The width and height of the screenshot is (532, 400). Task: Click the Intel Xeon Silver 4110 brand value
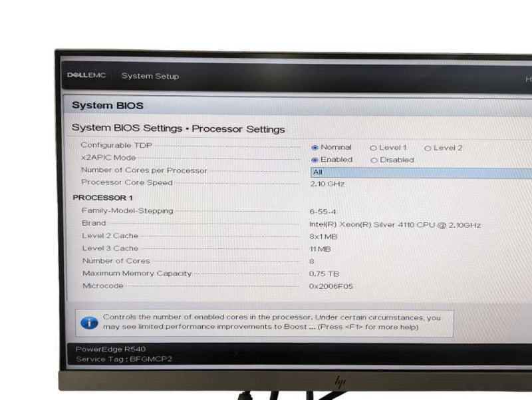coord(395,225)
